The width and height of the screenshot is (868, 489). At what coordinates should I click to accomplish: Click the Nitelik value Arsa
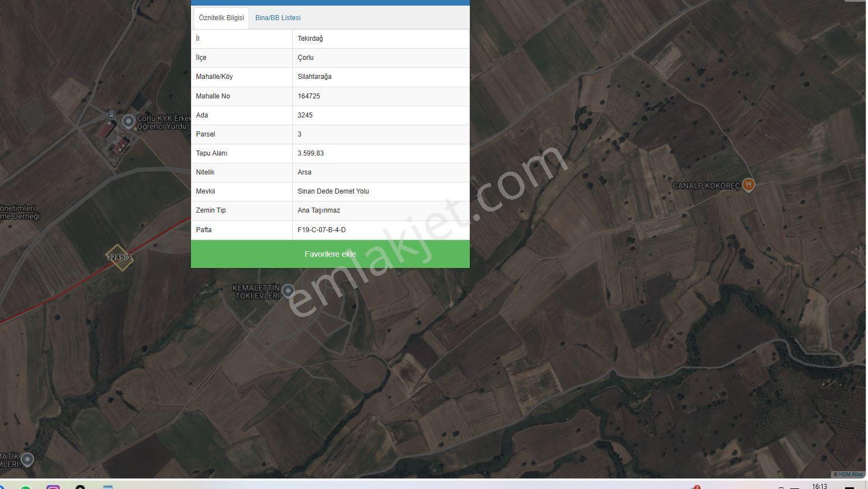[304, 172]
